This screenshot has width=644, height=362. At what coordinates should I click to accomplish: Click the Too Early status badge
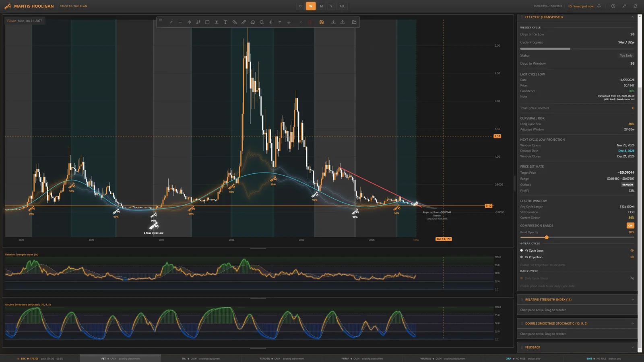(x=626, y=56)
